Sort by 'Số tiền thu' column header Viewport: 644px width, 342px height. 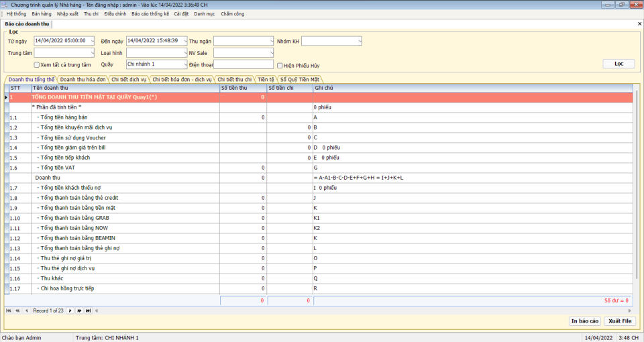click(x=243, y=88)
